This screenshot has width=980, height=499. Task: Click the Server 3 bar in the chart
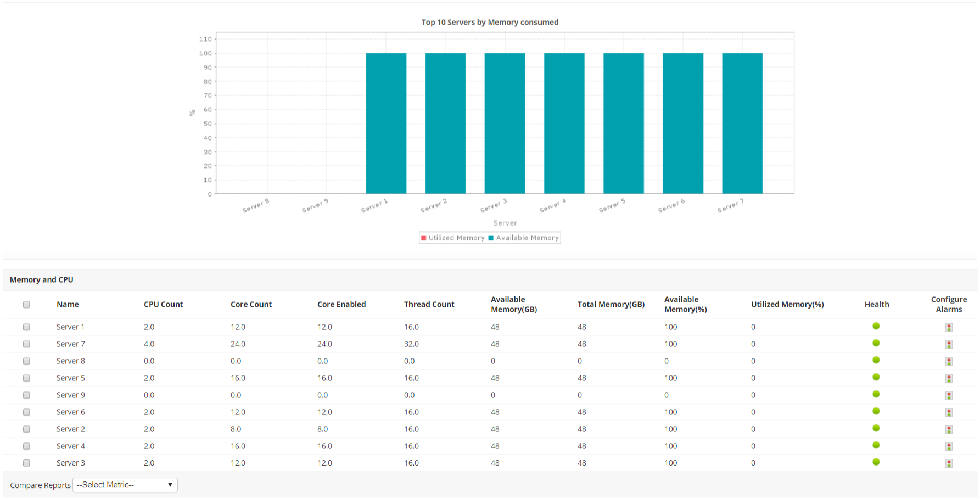pyautogui.click(x=503, y=124)
